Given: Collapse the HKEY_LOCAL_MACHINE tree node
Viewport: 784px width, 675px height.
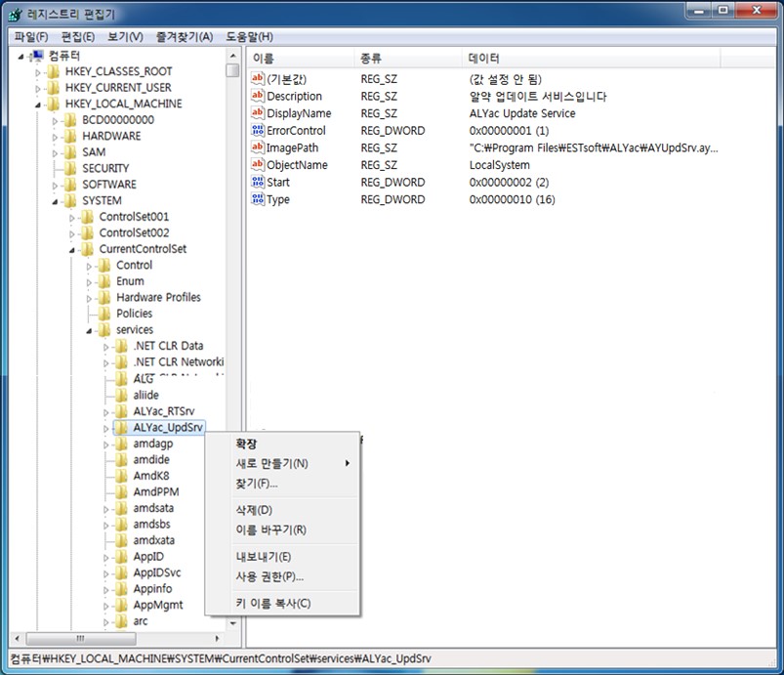Looking at the screenshot, I should point(38,104).
